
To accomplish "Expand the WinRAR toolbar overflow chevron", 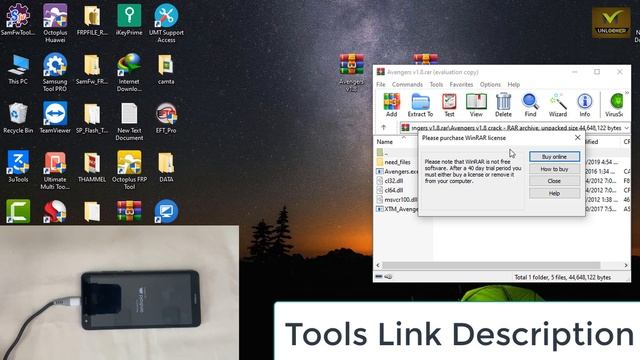I will point(627,93).
